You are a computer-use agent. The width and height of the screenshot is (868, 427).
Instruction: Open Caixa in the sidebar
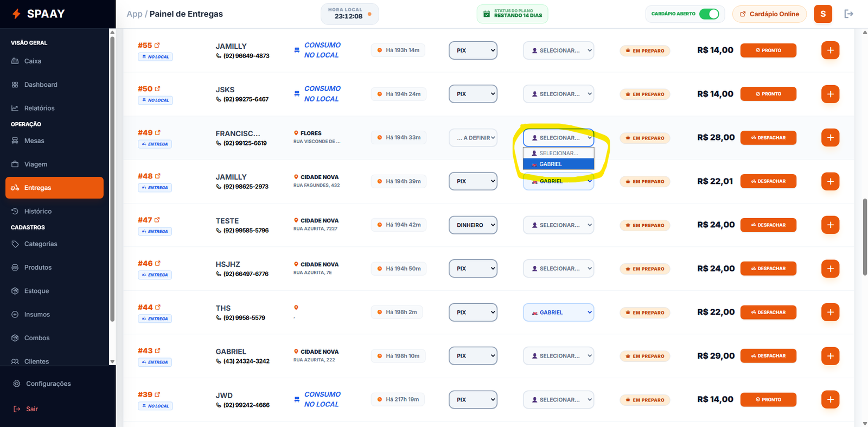tap(54, 61)
